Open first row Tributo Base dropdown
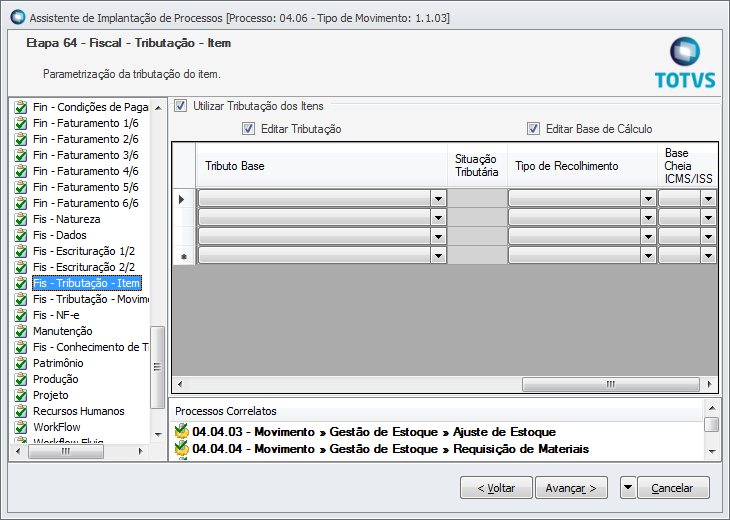This screenshot has height=520, width=730. (x=438, y=199)
